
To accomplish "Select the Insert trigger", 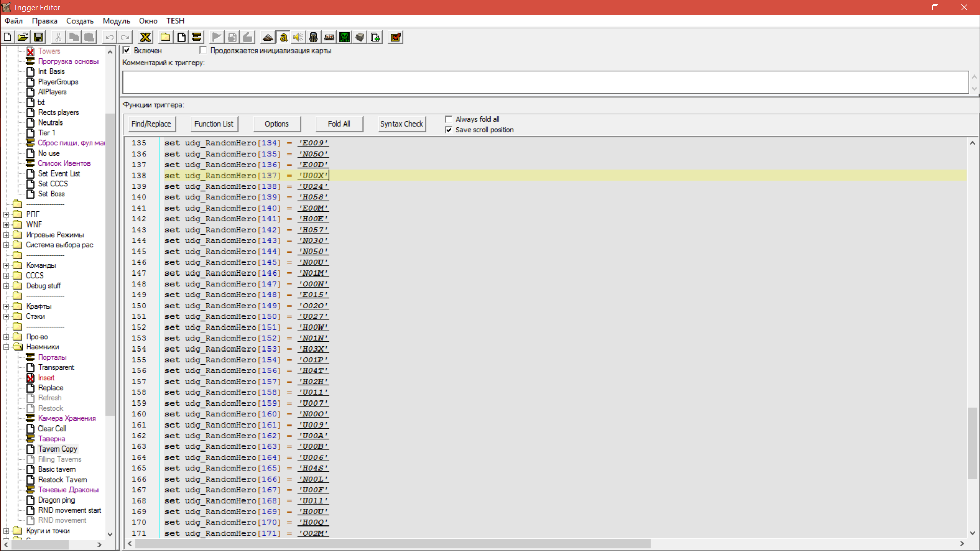I will tap(46, 378).
